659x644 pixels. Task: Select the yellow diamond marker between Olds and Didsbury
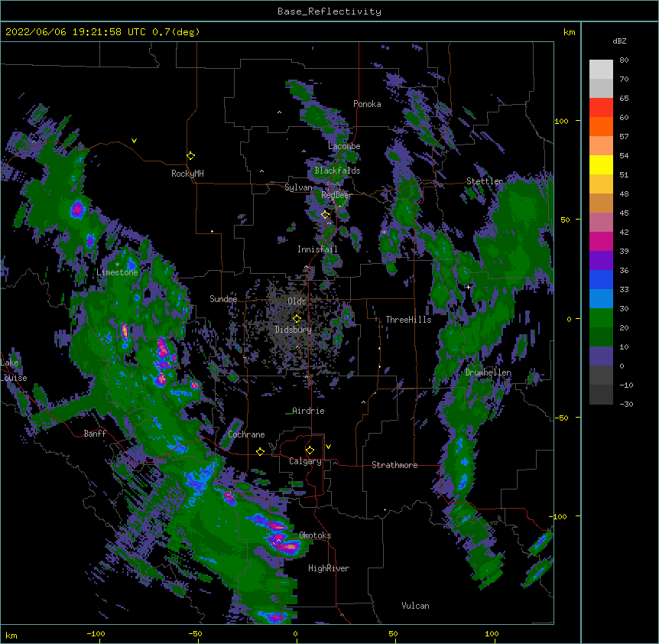297,319
